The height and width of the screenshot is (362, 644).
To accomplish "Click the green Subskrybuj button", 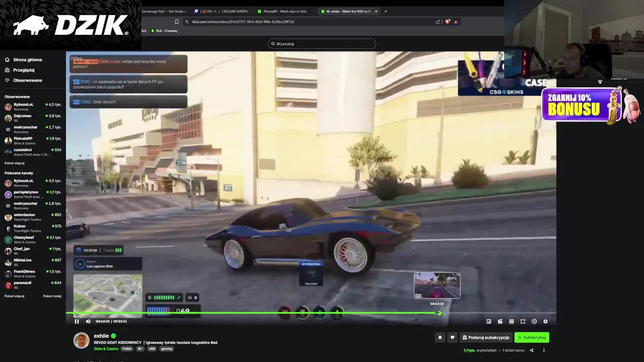I will [x=531, y=337].
